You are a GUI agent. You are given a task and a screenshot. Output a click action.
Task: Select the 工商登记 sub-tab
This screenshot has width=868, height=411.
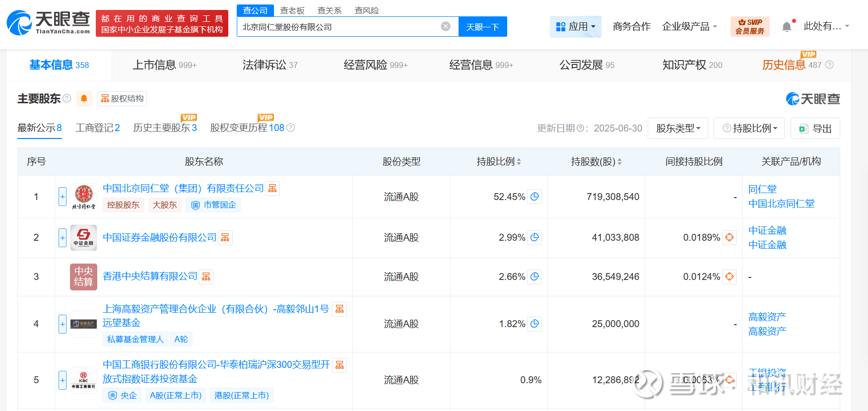[x=97, y=128]
